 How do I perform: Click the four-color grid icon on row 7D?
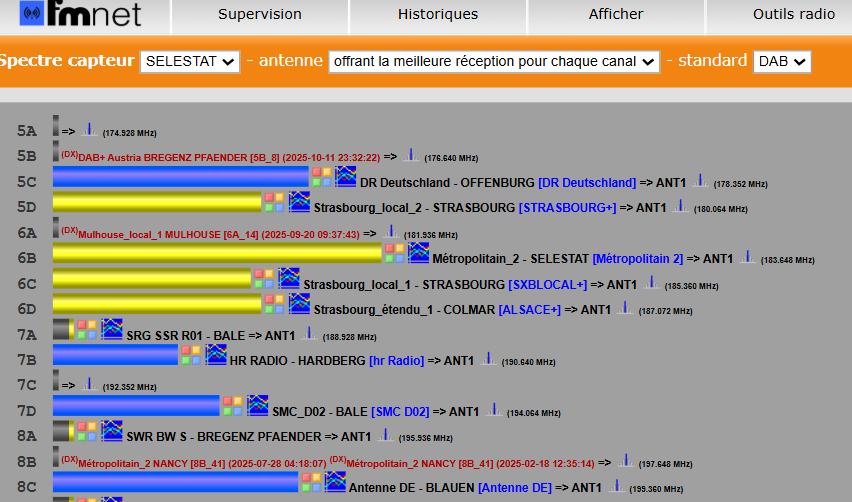[x=233, y=406]
